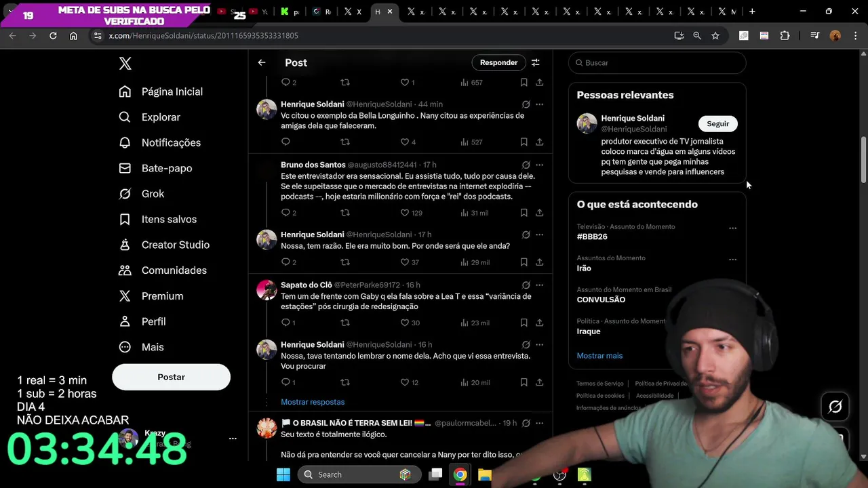
Task: Open Perfil in the sidebar
Action: pyautogui.click(x=142, y=321)
